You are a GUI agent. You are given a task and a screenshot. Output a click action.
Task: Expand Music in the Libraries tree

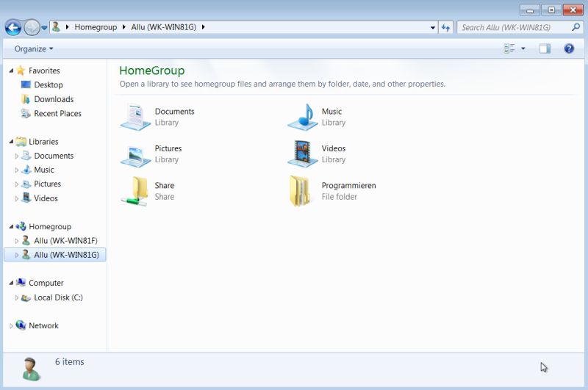click(x=16, y=170)
